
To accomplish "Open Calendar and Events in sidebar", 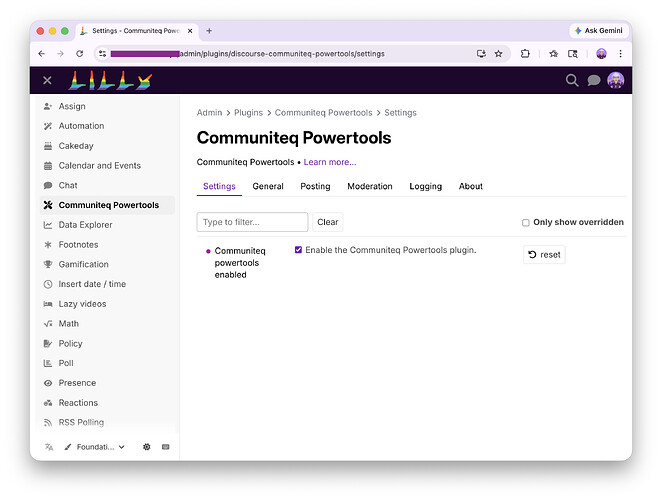I will (x=107, y=165).
